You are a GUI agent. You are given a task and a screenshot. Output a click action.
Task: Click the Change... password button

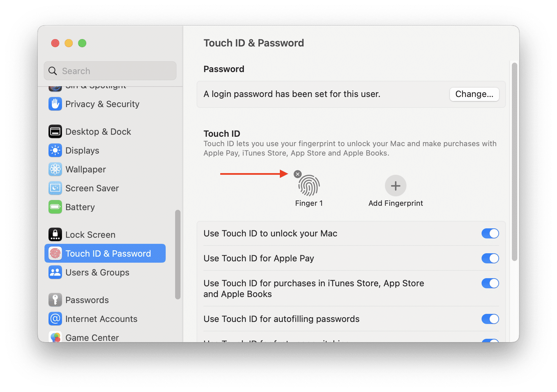pyautogui.click(x=474, y=94)
